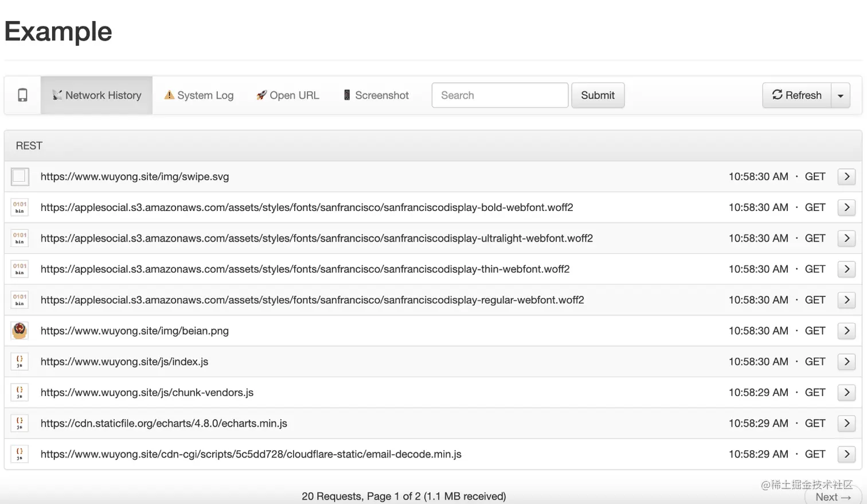Go to the Screenshot tab
The image size is (867, 504).
tap(376, 95)
